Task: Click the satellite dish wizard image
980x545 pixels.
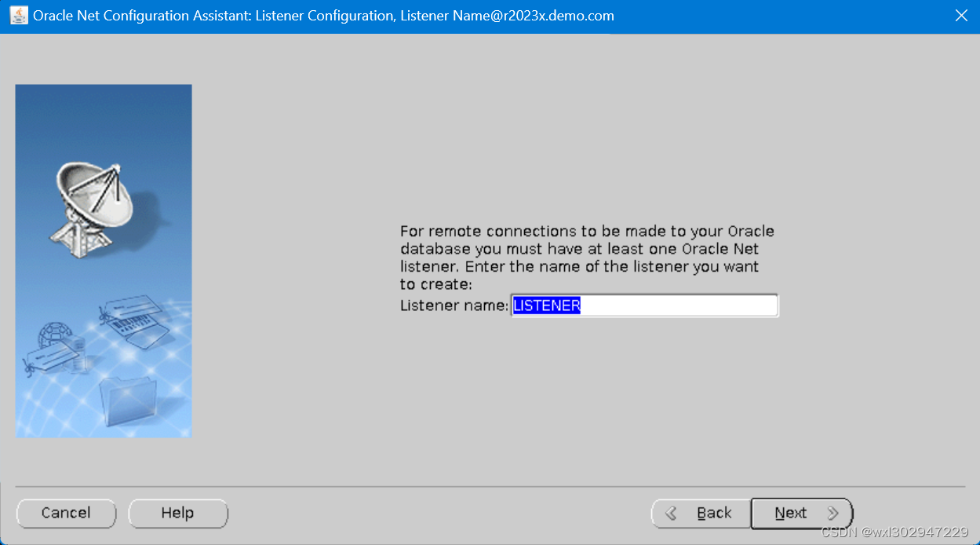Action: (x=104, y=261)
